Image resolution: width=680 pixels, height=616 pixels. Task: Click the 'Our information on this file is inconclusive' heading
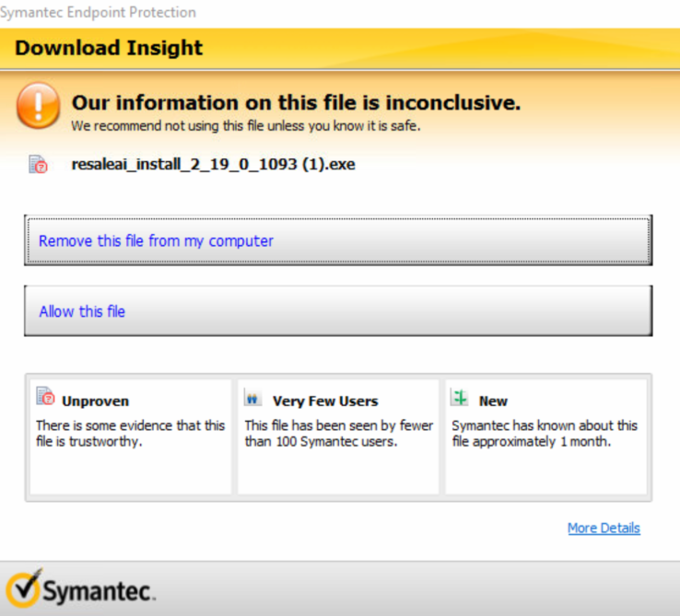(296, 103)
